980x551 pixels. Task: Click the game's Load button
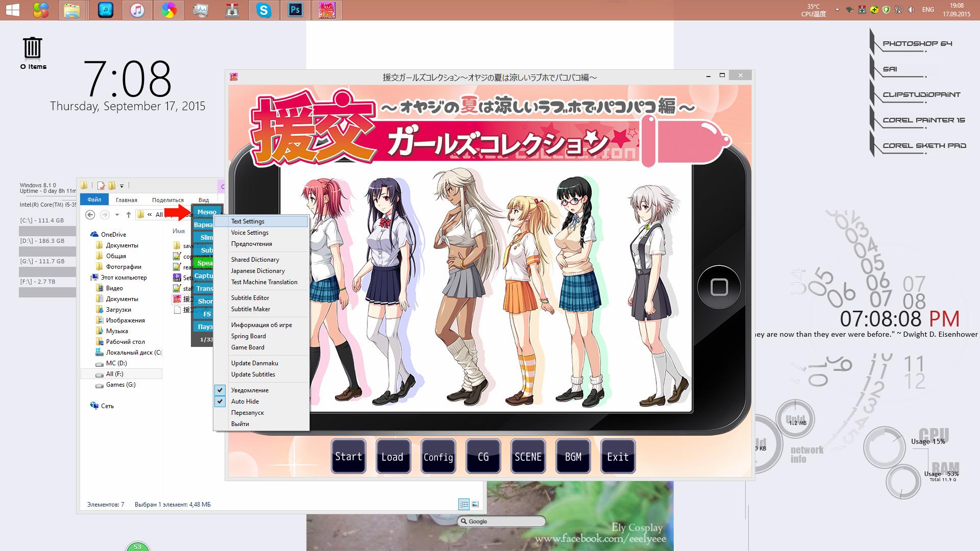[393, 457]
